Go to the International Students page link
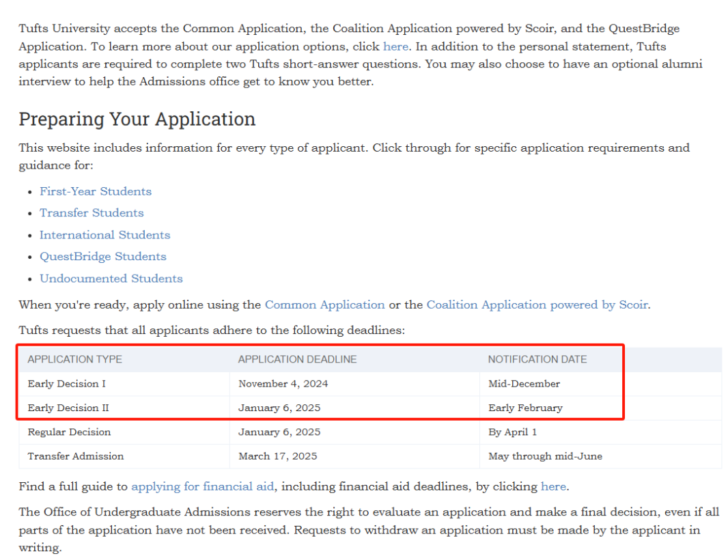 point(104,235)
